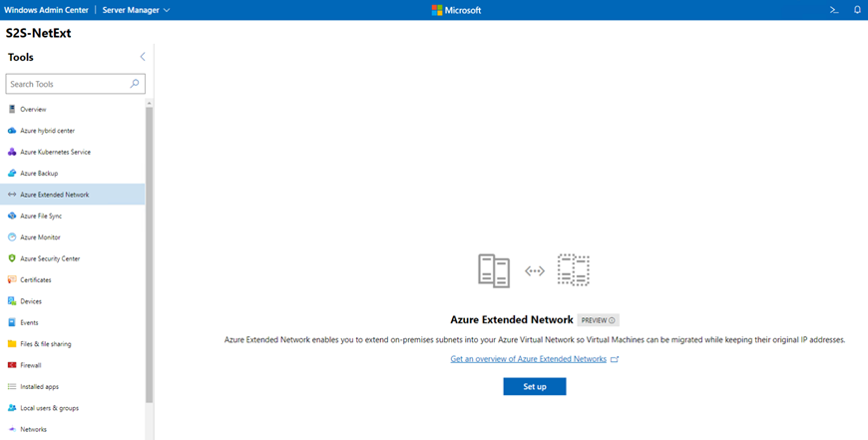Show the Events tool
The height and width of the screenshot is (440, 868).
point(73,322)
